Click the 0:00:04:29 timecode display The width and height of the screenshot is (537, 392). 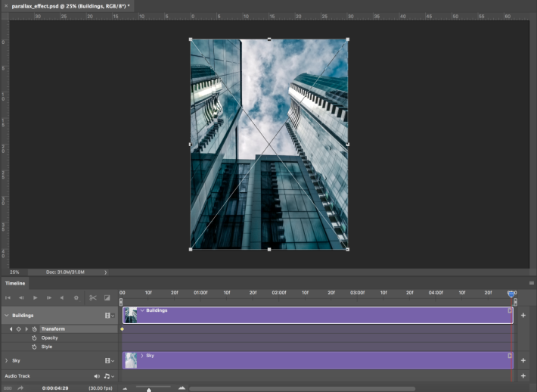coord(55,388)
